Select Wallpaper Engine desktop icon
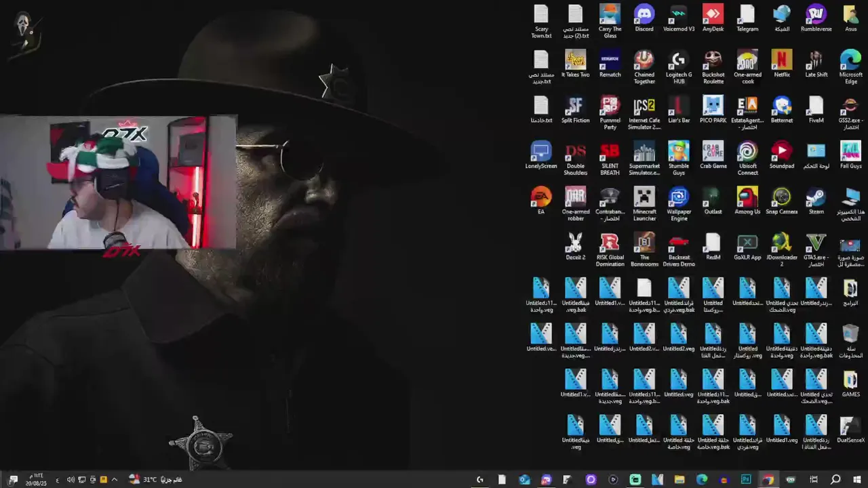The height and width of the screenshot is (488, 868). pos(679,203)
